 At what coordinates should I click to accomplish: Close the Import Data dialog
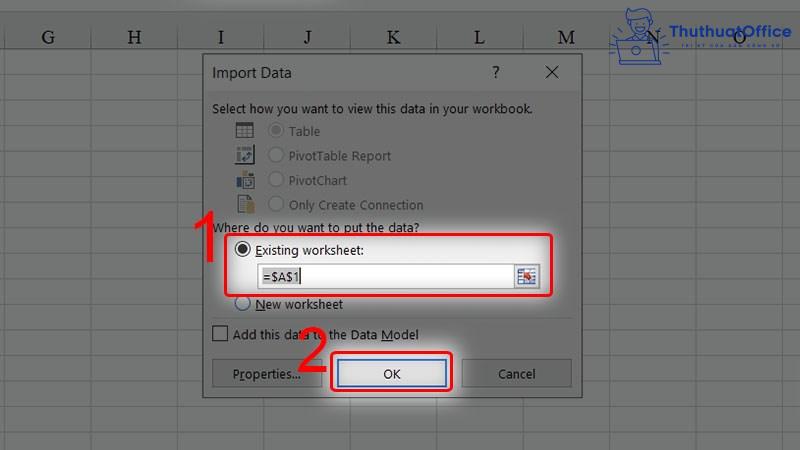[552, 72]
